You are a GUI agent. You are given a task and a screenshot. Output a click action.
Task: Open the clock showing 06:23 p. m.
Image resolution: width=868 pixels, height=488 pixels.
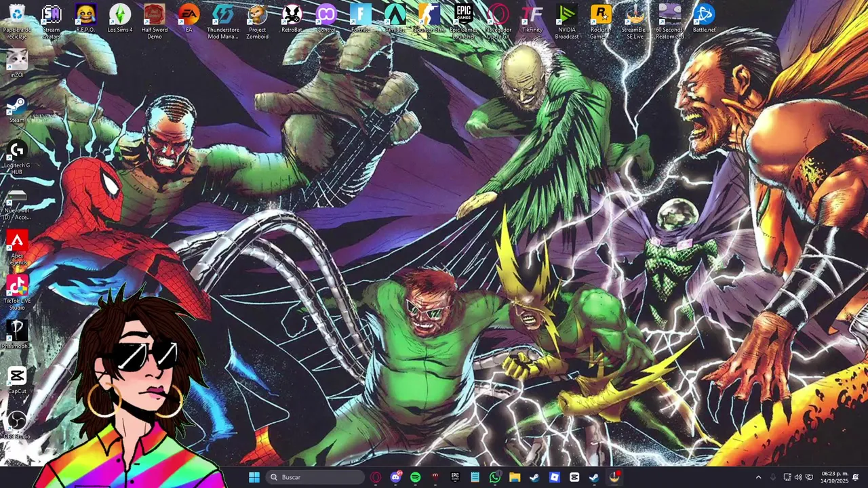[x=835, y=477]
